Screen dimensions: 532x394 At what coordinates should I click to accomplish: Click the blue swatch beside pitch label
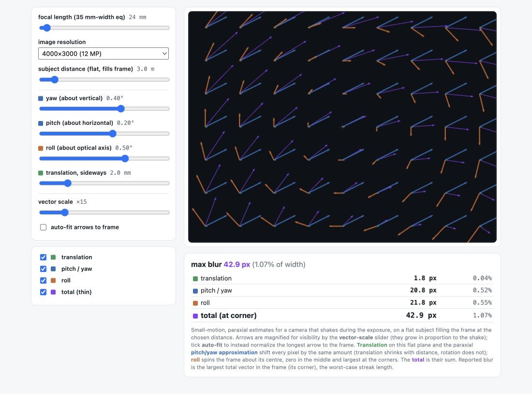[x=41, y=123]
